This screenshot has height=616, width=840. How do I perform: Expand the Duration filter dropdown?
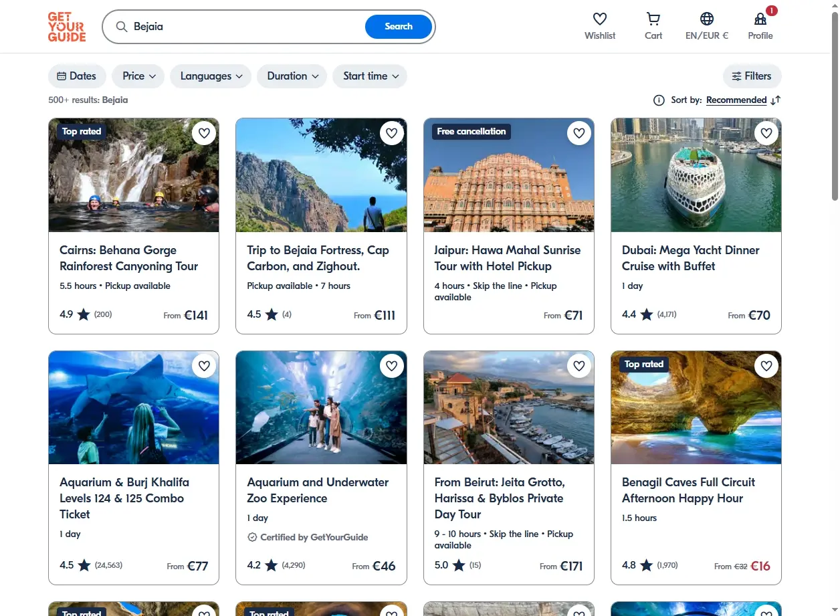coord(292,76)
